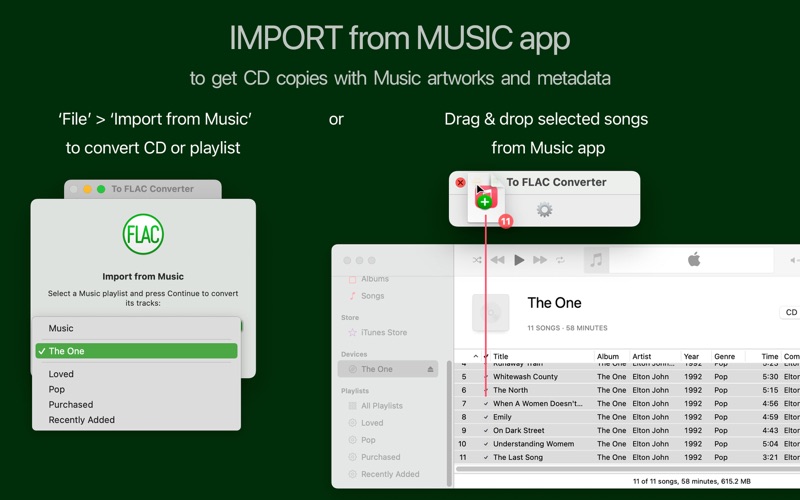Sort by the Title column header

click(501, 356)
